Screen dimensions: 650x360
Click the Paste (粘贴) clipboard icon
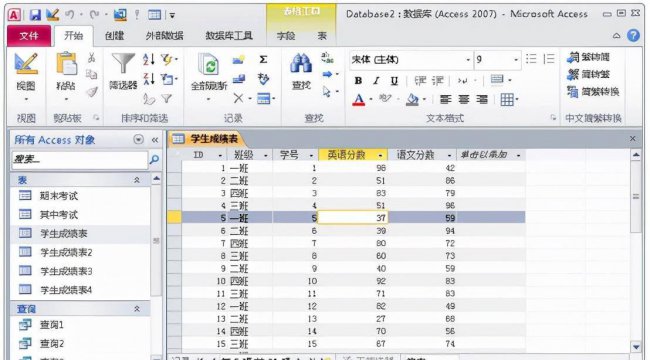tap(66, 64)
